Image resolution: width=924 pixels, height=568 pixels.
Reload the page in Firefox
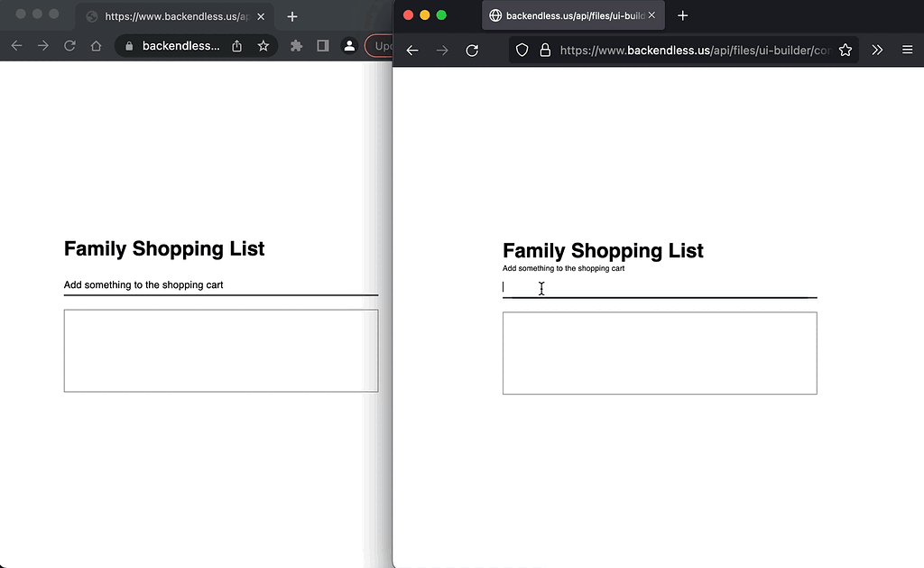(x=472, y=50)
